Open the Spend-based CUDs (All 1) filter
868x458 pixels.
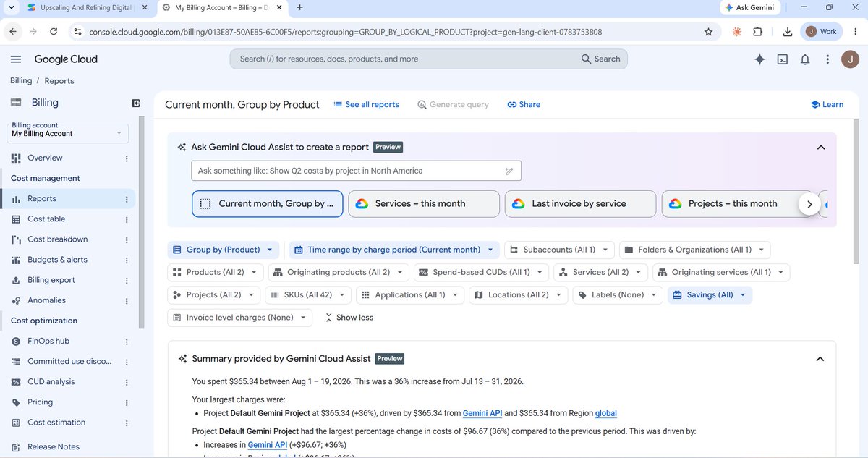pyautogui.click(x=482, y=272)
